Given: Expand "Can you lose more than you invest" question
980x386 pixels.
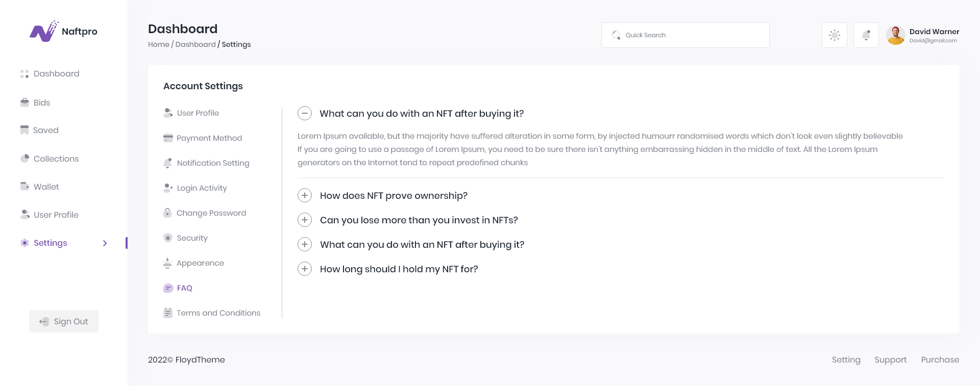Looking at the screenshot, I should [305, 220].
